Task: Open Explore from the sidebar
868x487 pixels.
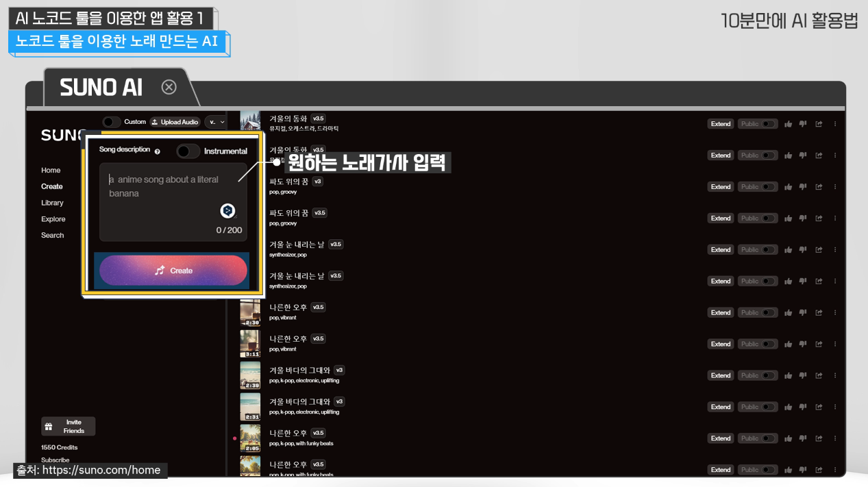Action: pyautogui.click(x=53, y=219)
